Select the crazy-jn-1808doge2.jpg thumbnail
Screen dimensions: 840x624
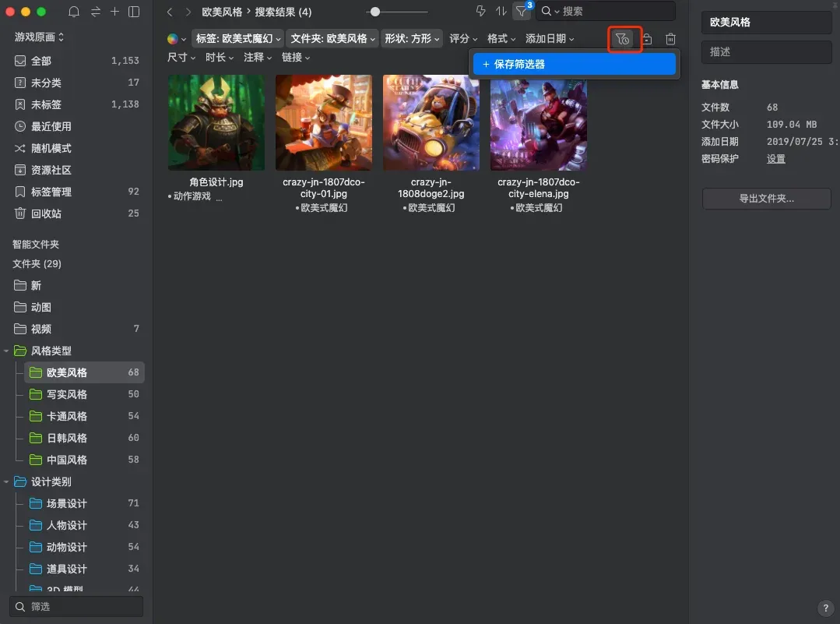point(431,123)
